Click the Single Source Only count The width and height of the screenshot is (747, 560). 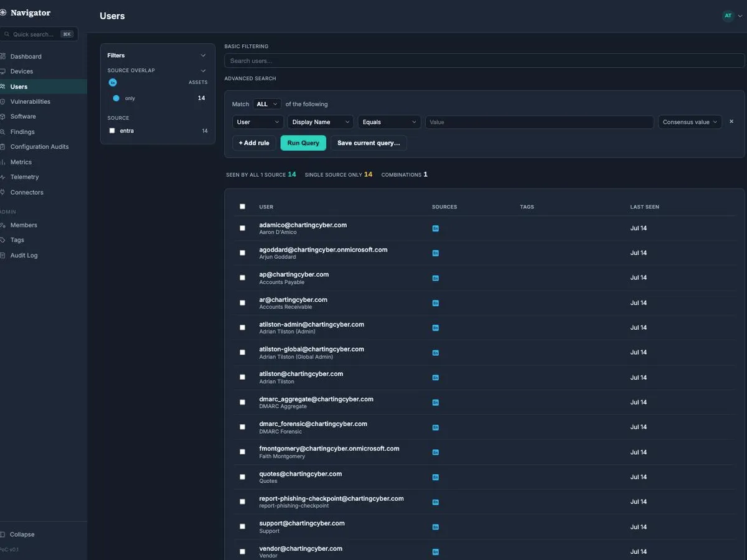point(368,175)
